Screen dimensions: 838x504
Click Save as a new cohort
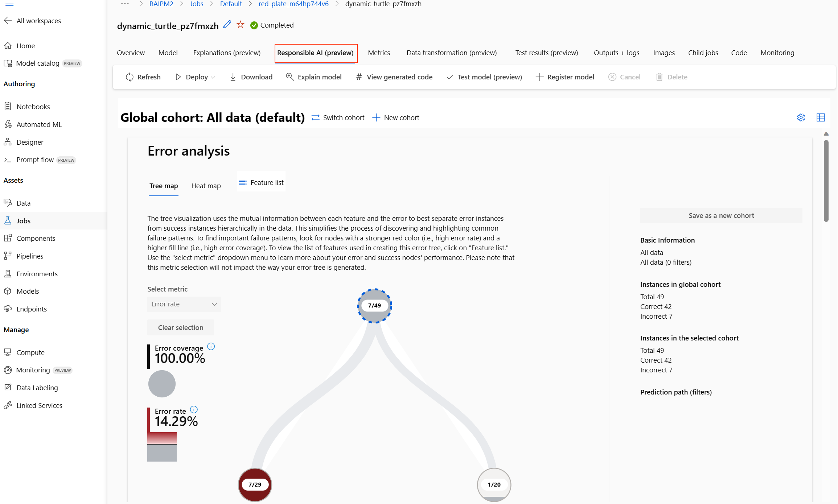(721, 215)
